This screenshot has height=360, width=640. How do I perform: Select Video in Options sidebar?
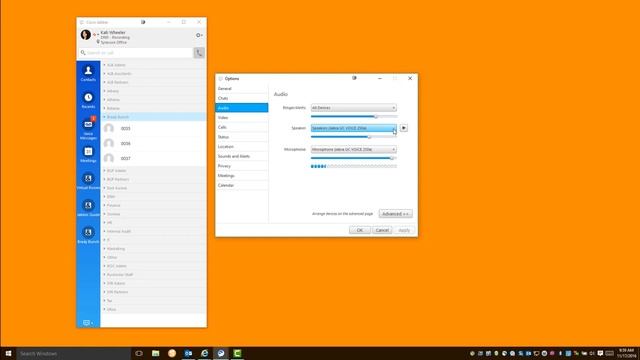click(242, 118)
